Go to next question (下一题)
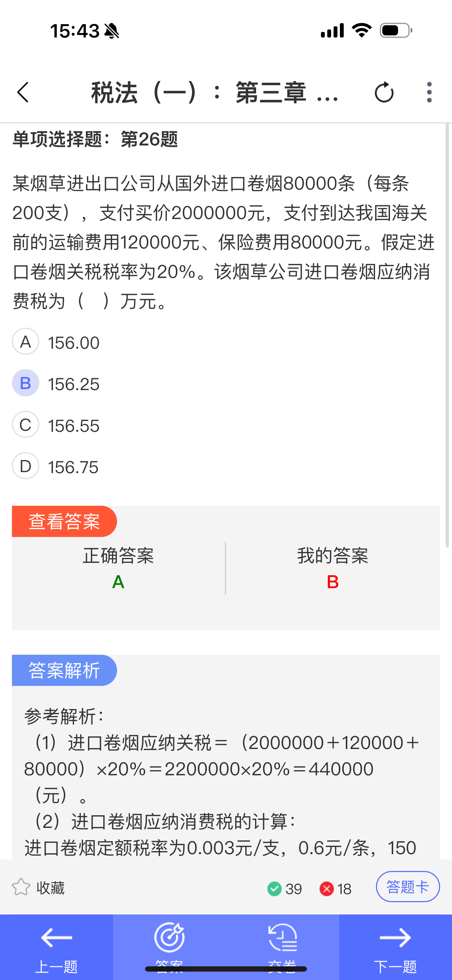Viewport: 452px width, 980px height. tap(395, 946)
